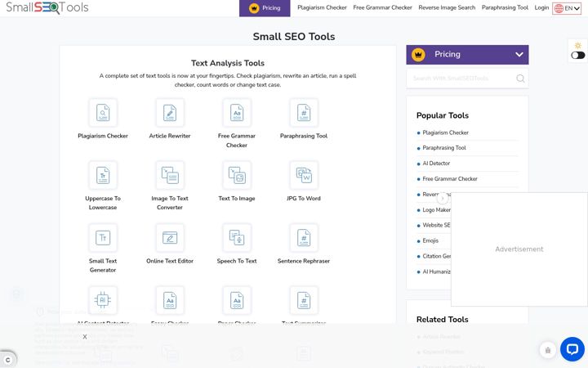Open the EN language dropdown
Viewport: 588px width, 368px height.
click(567, 8)
